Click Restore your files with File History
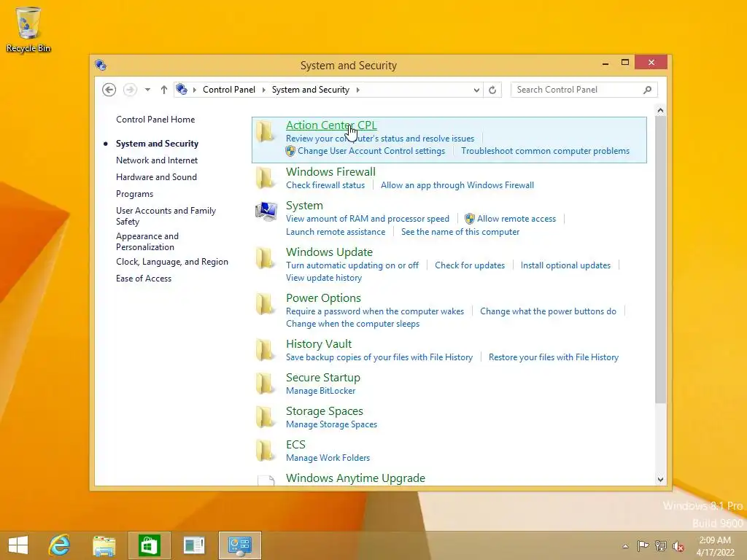This screenshot has width=747, height=560. click(554, 357)
